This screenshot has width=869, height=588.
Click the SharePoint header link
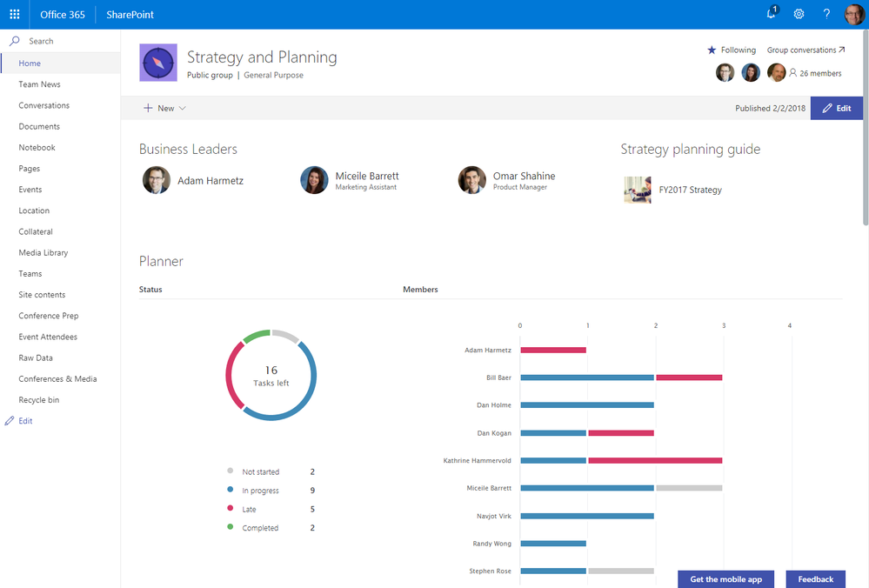click(x=130, y=15)
